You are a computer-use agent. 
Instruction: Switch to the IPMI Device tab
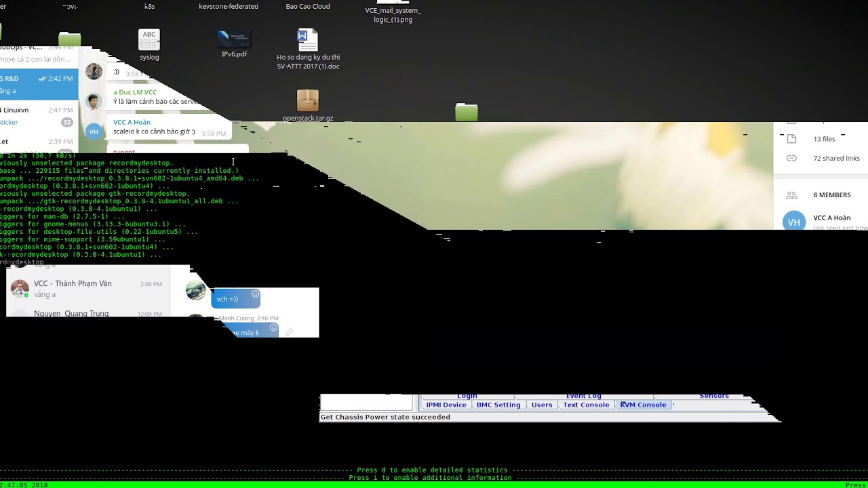[446, 405]
